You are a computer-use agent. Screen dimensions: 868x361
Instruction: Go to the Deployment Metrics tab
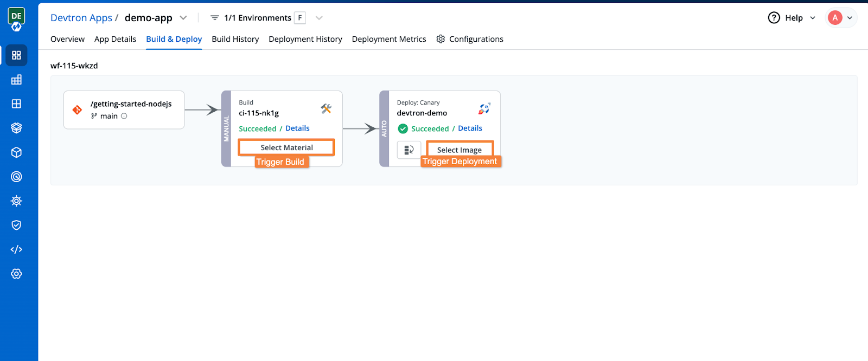[389, 39]
